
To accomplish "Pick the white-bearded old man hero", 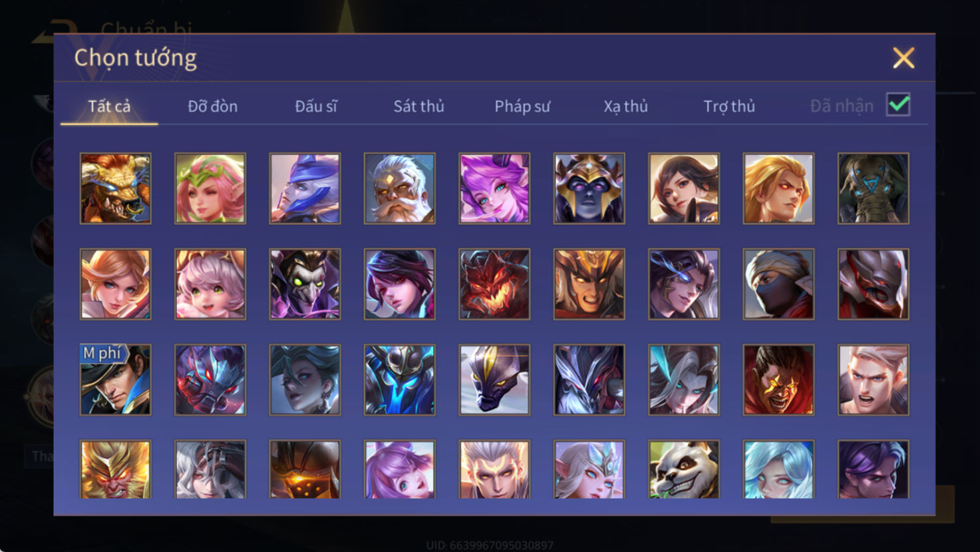I will 399,188.
